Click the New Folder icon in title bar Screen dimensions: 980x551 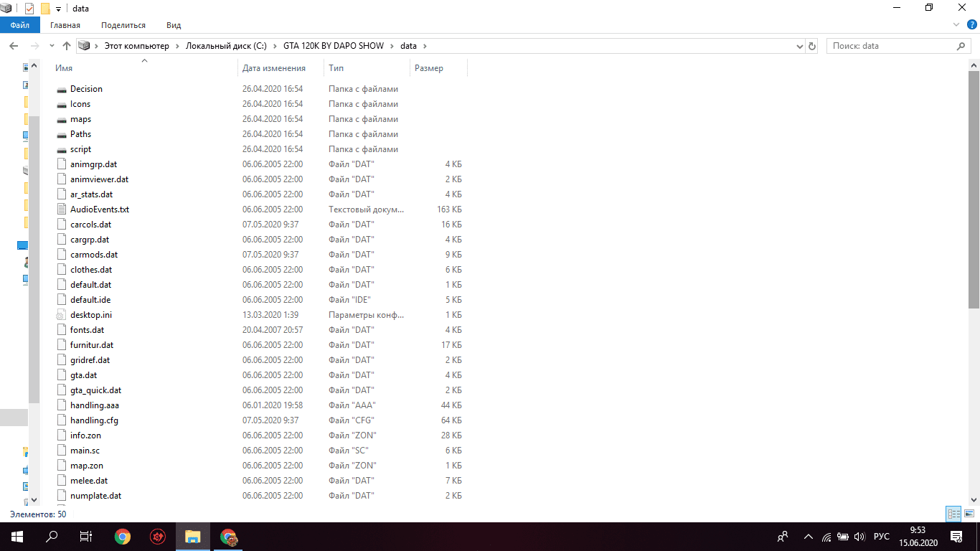45,9
